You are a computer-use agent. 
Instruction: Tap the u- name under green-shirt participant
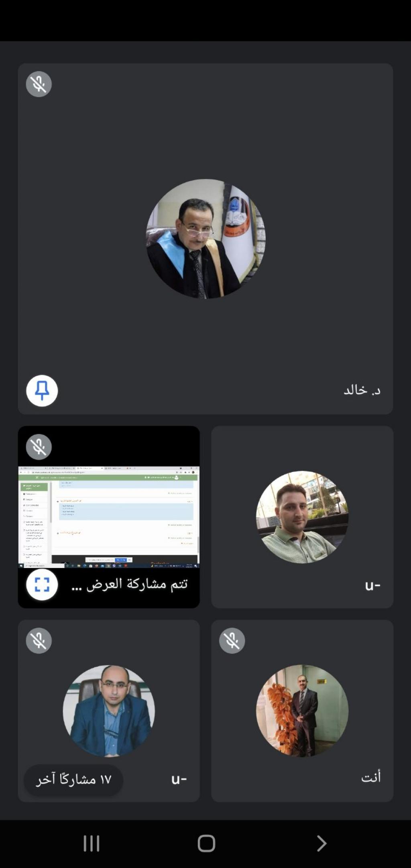[x=372, y=586]
